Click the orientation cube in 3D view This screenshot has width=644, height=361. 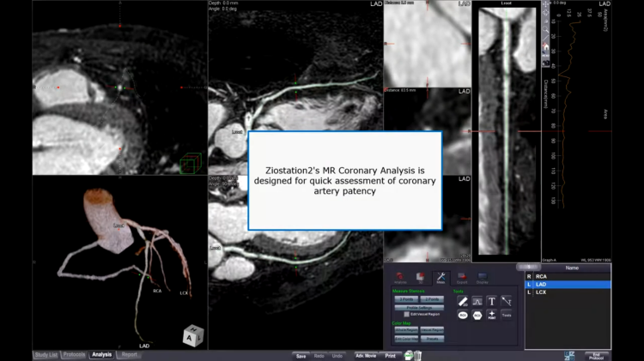tap(193, 336)
